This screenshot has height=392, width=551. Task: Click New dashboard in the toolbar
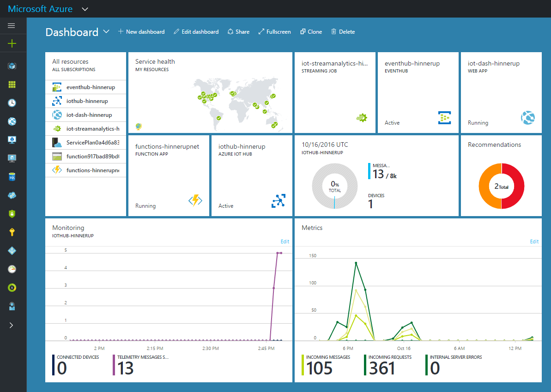141,32
